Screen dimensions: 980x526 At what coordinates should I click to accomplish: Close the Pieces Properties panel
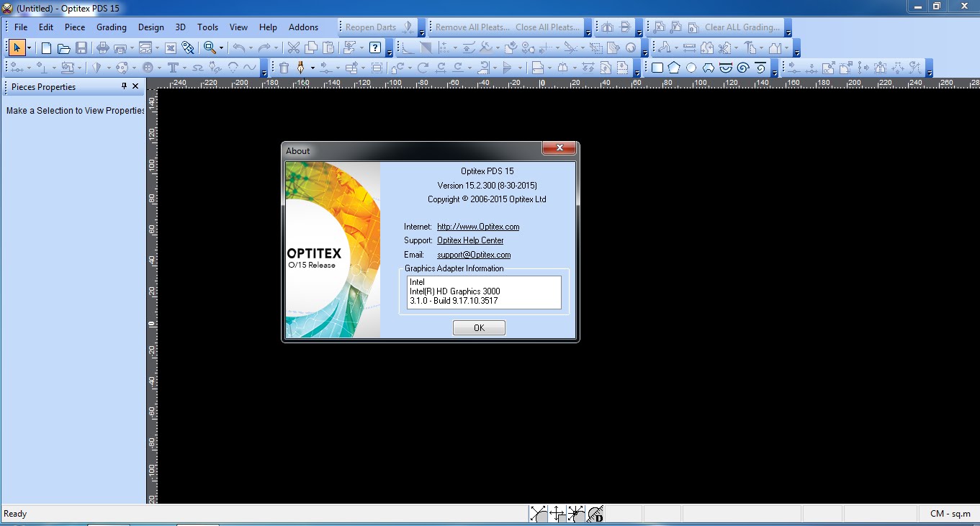tap(135, 86)
